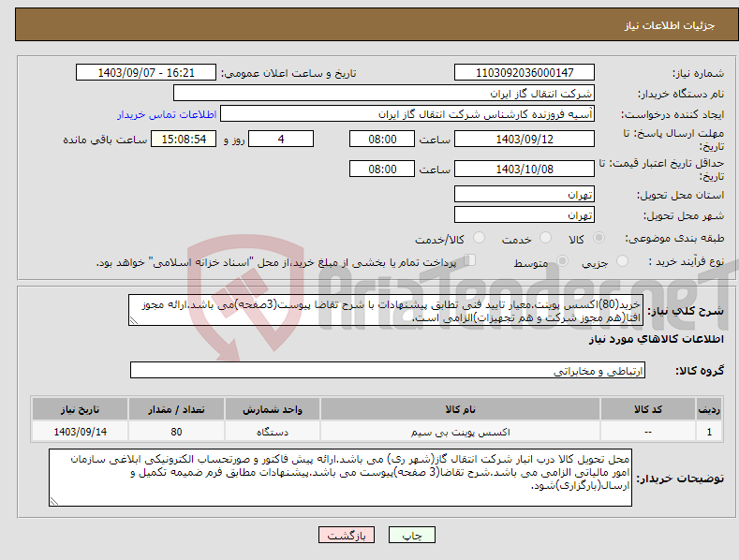Click the واحد شمارش column header
The height and width of the screenshot is (560, 739).
click(x=273, y=409)
